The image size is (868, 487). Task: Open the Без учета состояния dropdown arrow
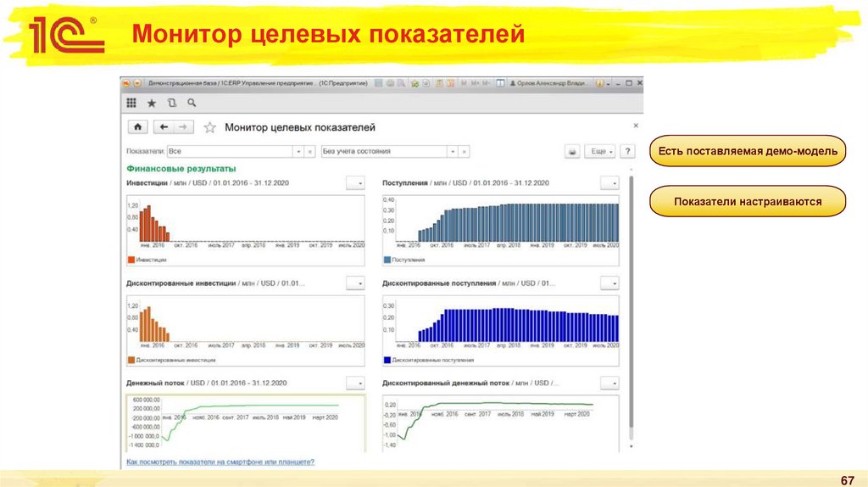tap(453, 151)
